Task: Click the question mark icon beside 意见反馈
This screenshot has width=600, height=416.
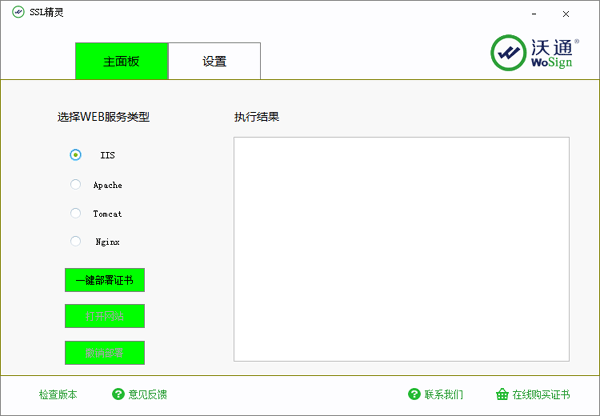Action: coord(118,394)
